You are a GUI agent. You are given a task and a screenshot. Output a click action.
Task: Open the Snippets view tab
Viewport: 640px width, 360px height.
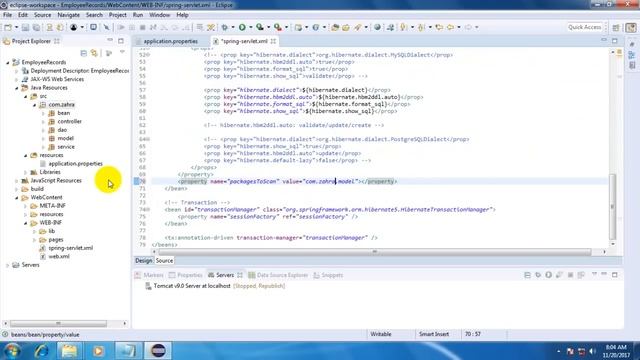(x=328, y=275)
